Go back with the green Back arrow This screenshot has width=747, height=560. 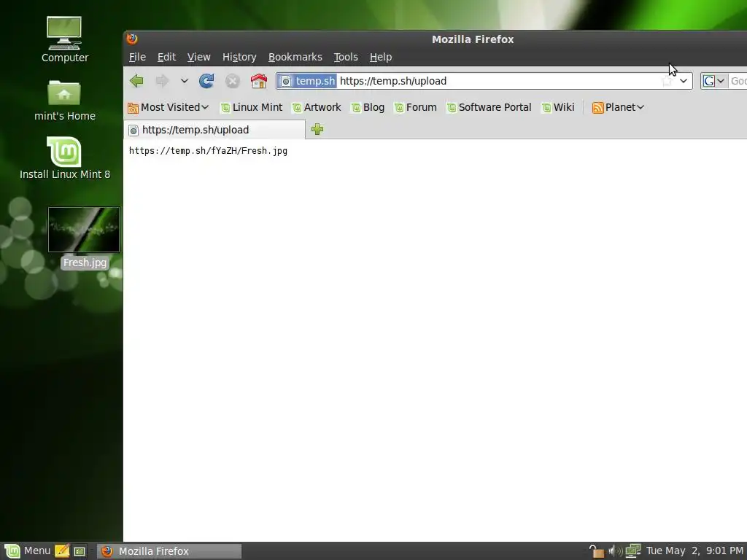tap(136, 81)
